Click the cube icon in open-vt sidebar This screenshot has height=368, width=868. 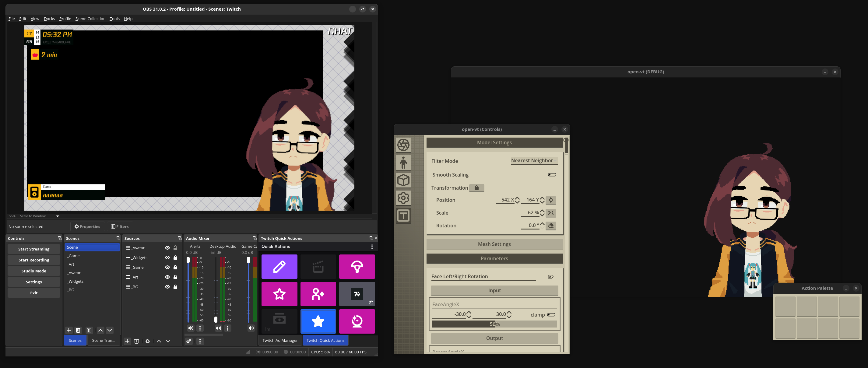click(403, 180)
